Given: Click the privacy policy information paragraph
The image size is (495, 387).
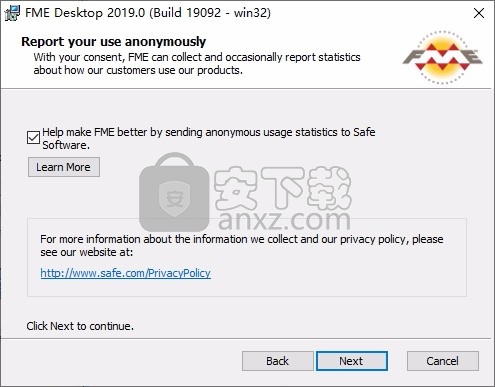Looking at the screenshot, I should pos(242,246).
